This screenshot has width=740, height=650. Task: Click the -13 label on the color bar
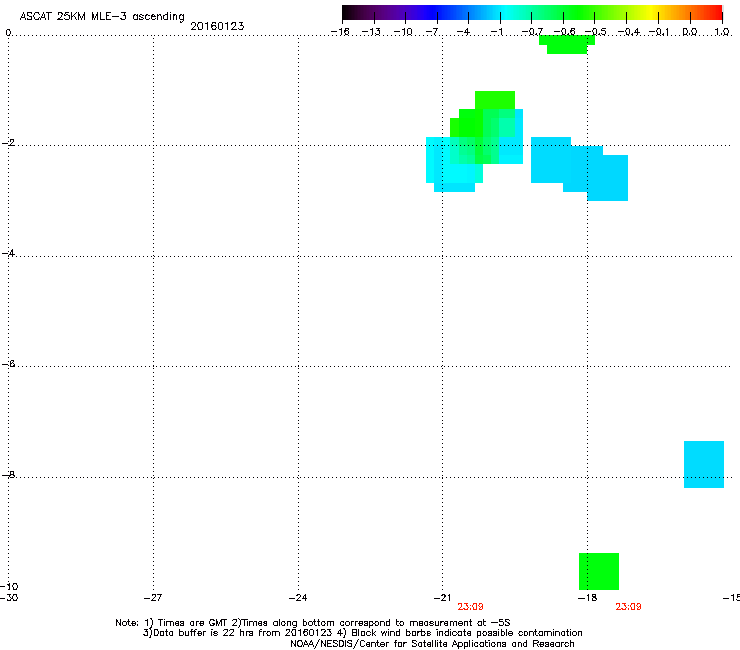pos(371,32)
